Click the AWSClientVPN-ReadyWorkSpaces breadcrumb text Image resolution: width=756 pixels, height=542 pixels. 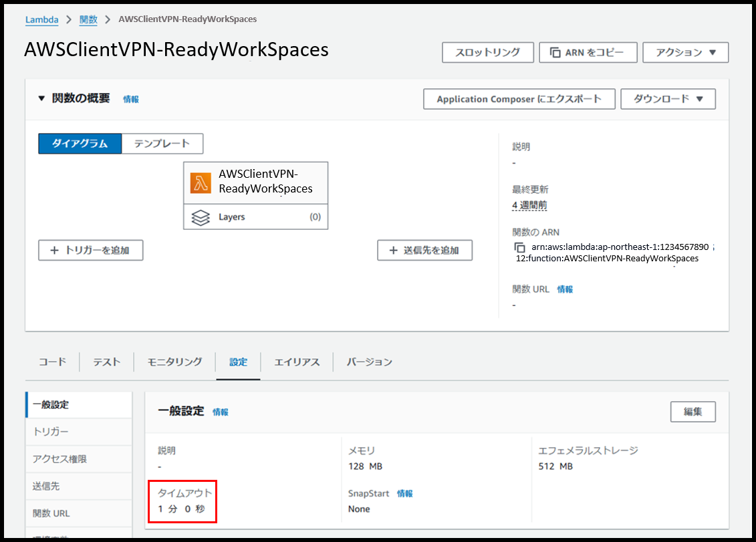(188, 19)
